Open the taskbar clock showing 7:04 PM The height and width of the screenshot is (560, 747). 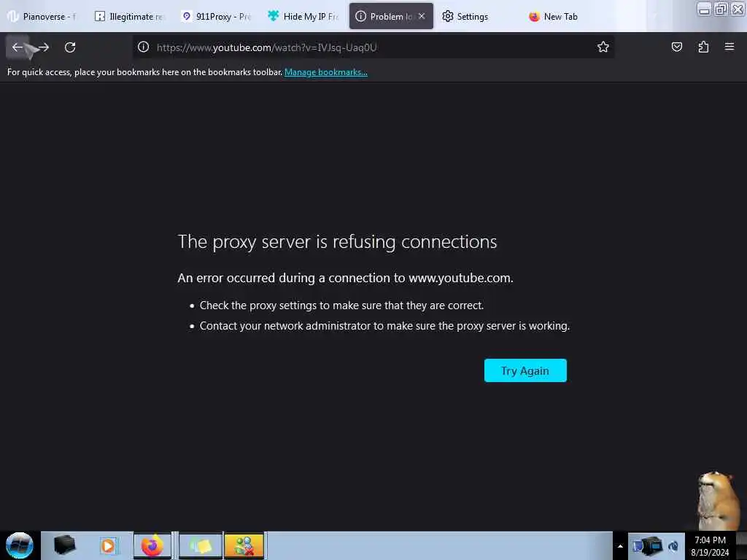tap(710, 545)
